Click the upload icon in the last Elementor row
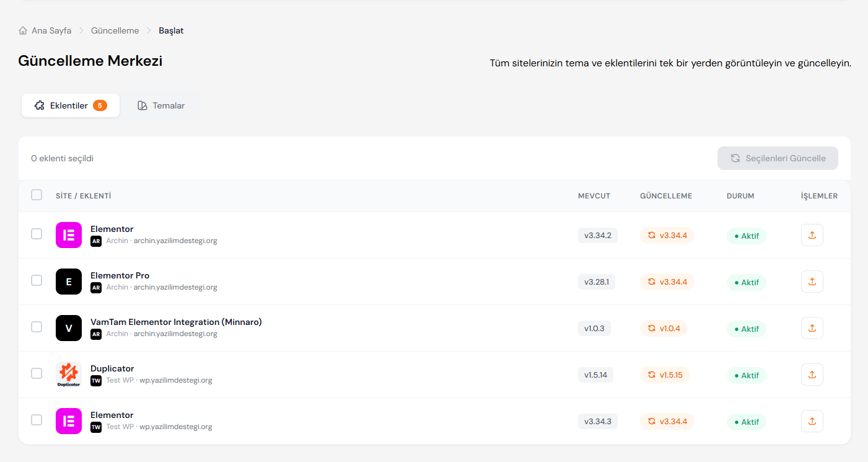 click(812, 421)
